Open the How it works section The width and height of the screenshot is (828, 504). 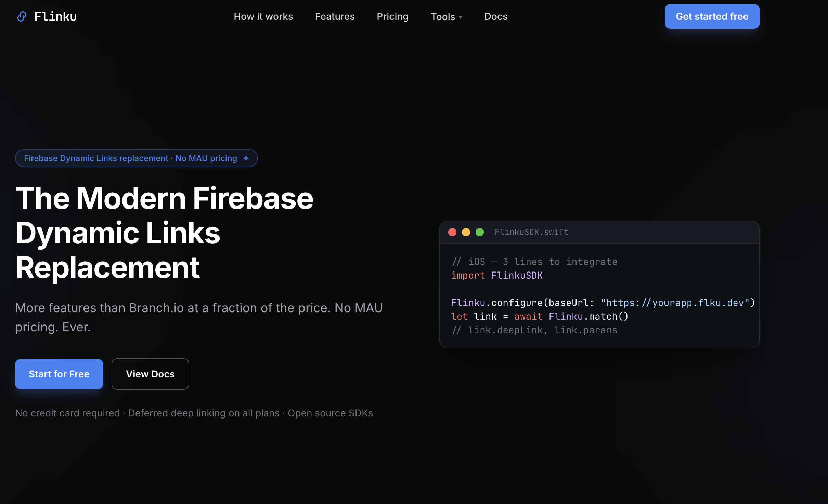[x=263, y=16]
